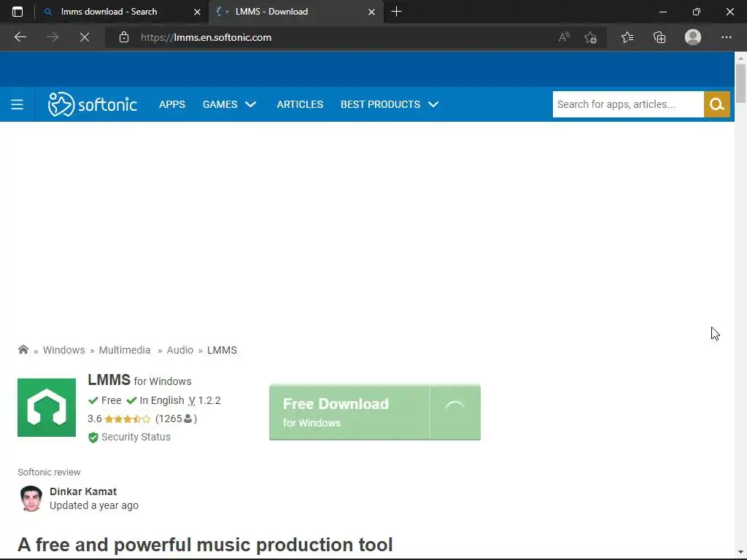Click the Softonic logo
747x560 pixels.
click(93, 104)
